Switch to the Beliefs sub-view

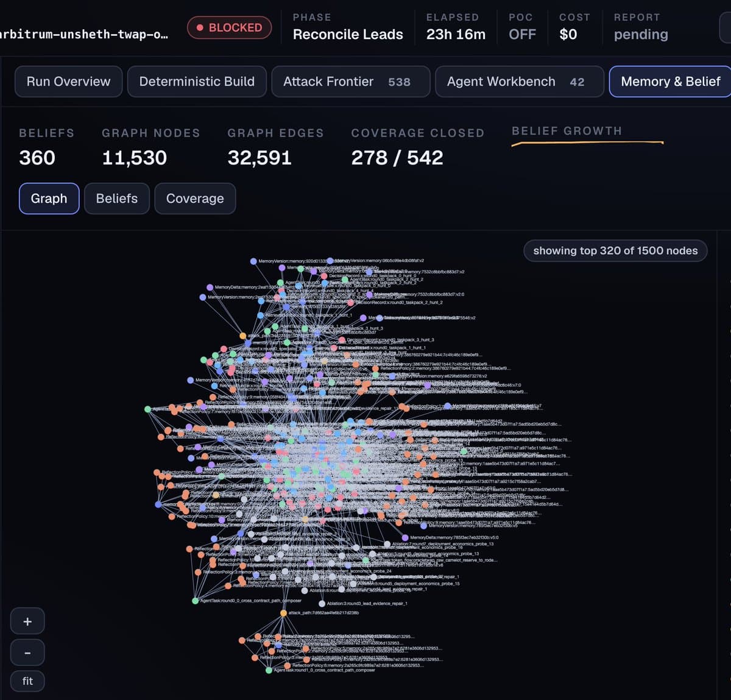117,199
